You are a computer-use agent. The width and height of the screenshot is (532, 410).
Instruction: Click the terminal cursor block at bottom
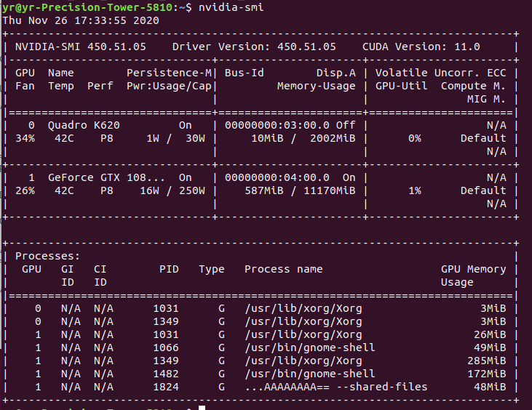(x=202, y=408)
